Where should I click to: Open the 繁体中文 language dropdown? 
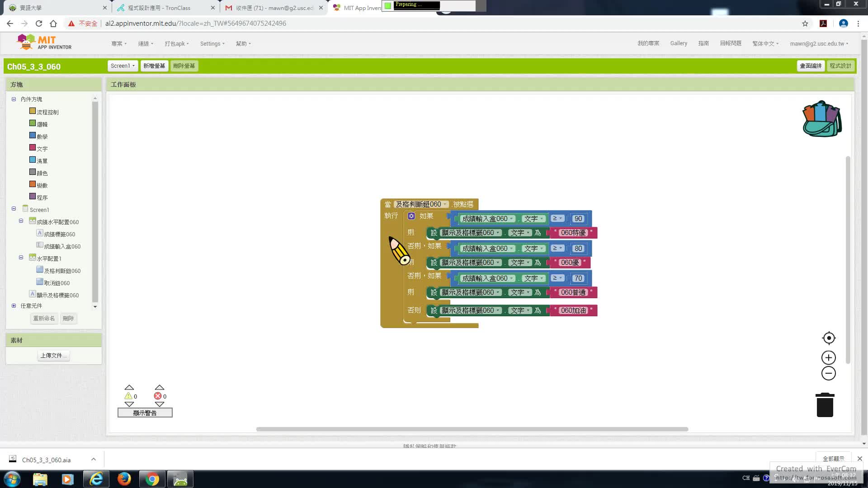(x=765, y=44)
